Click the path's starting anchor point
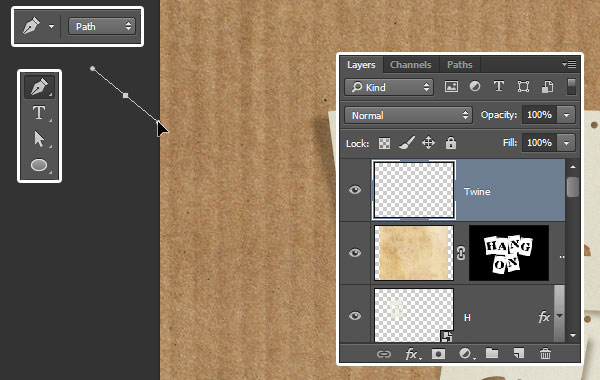Image resolution: width=600 pixels, height=380 pixels. pyautogui.click(x=93, y=69)
